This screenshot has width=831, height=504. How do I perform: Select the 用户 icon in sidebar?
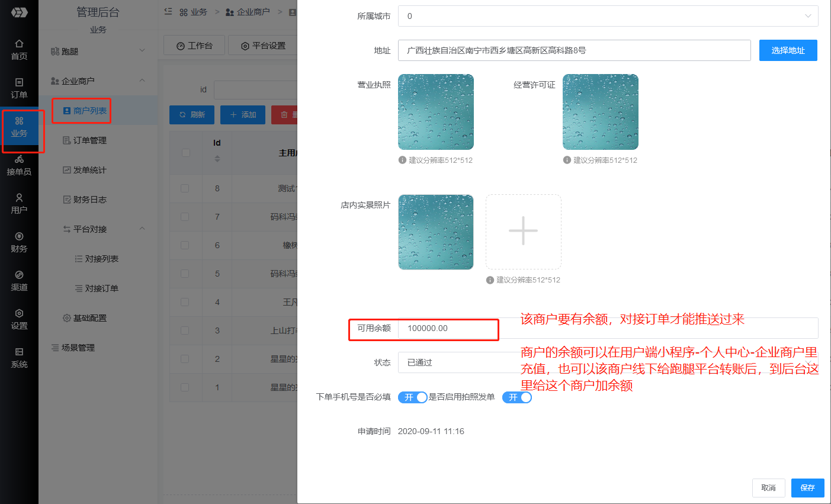19,201
